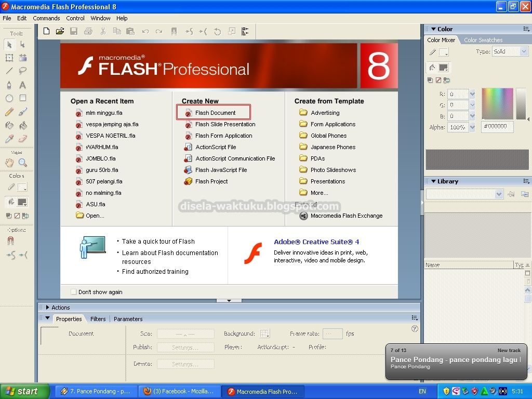Click the Cut scissors toolbar icon
Viewport: 532px width, 399px height.
pyautogui.click(x=103, y=32)
